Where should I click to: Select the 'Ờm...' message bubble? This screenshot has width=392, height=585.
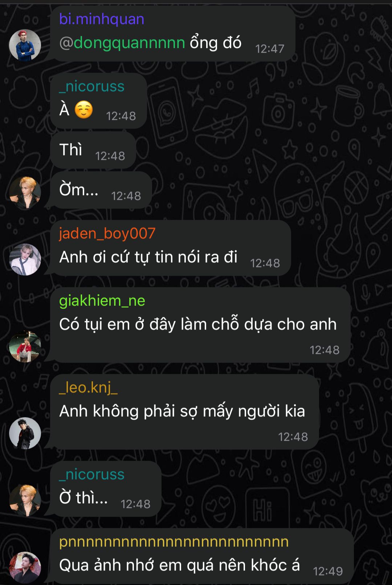point(101,190)
